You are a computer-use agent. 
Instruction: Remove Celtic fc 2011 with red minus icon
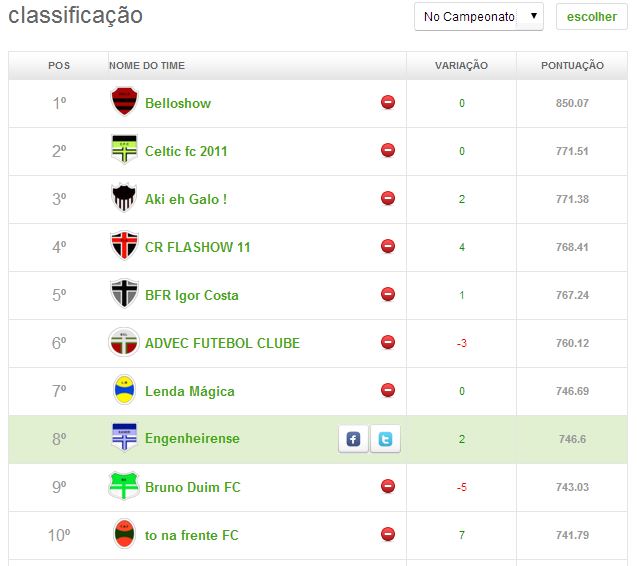(388, 151)
